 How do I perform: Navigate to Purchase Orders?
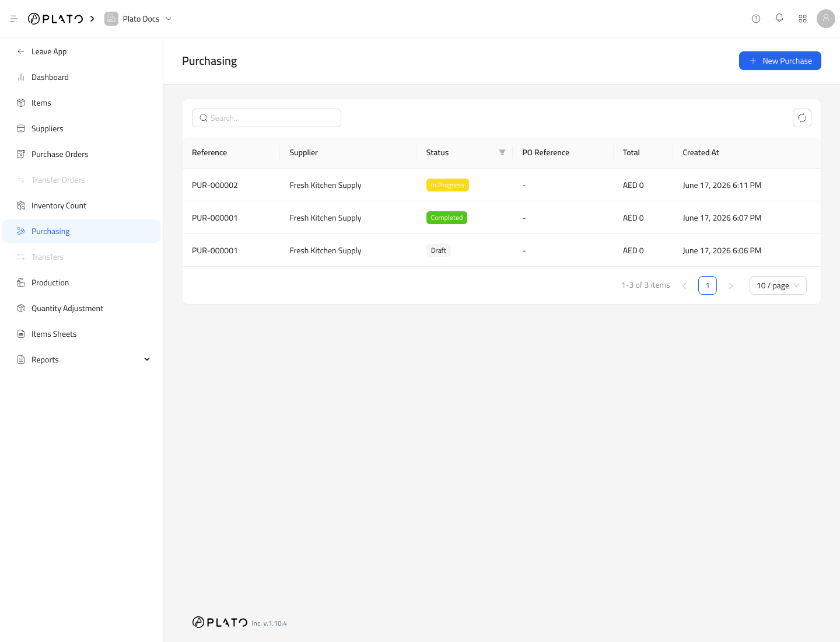click(x=82, y=154)
